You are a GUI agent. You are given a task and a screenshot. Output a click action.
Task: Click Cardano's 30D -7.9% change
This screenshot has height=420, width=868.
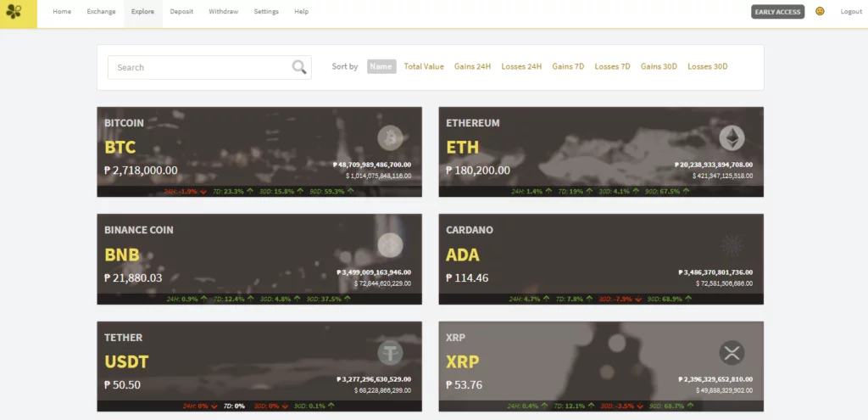click(x=620, y=300)
